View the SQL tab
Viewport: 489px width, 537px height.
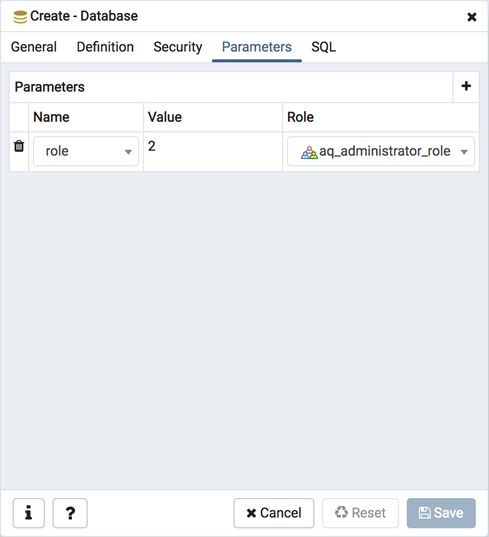click(323, 47)
